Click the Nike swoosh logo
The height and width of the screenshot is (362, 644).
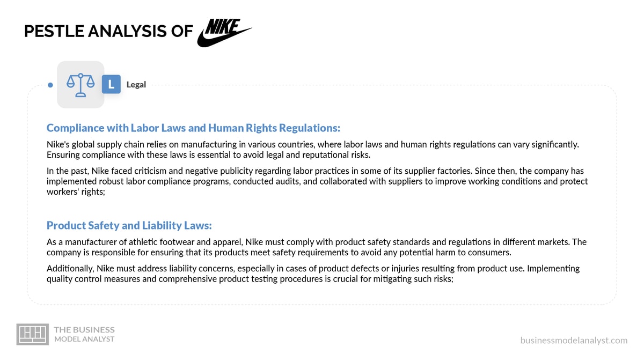[224, 33]
